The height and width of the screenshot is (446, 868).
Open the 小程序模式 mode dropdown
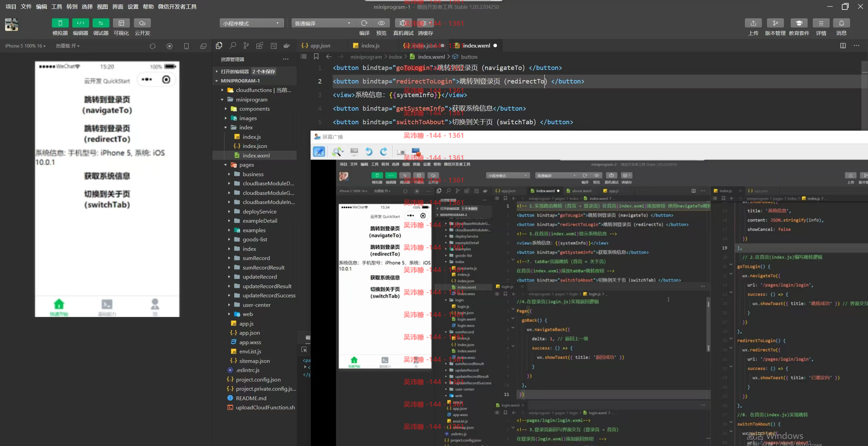[251, 23]
